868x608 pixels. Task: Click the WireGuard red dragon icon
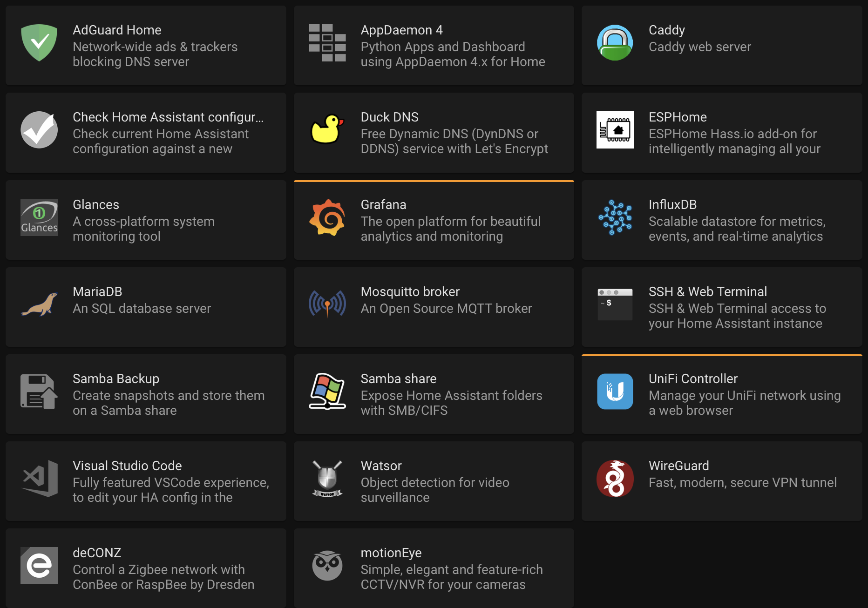(615, 479)
